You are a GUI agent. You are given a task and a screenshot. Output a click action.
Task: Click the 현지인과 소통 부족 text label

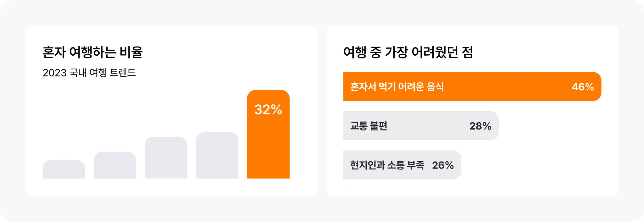pyautogui.click(x=387, y=165)
